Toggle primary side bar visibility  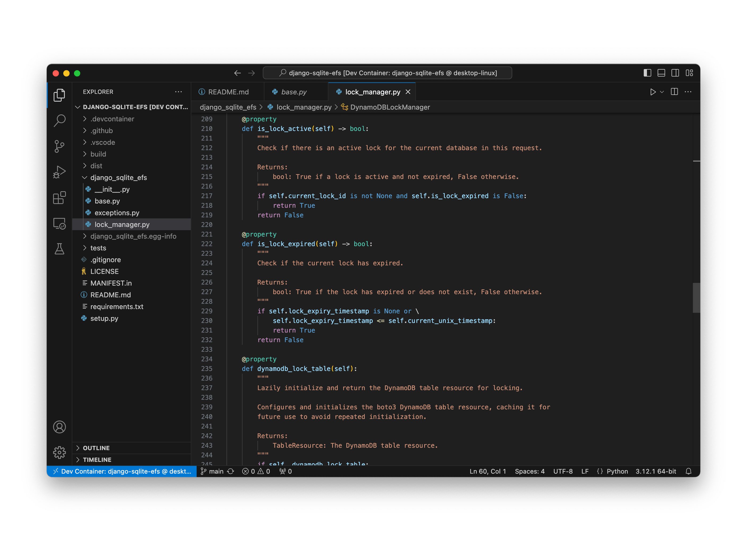[647, 73]
